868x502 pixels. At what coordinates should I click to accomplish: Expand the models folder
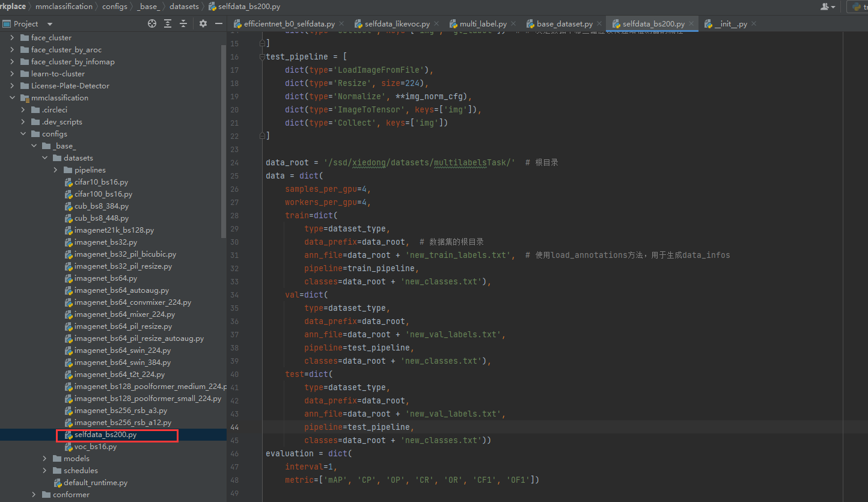[44, 459]
